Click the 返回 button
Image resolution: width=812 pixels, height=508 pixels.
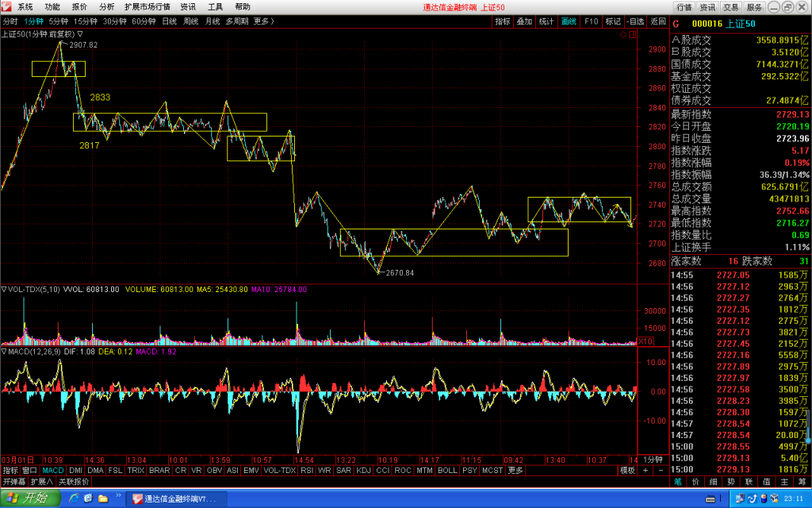point(657,21)
